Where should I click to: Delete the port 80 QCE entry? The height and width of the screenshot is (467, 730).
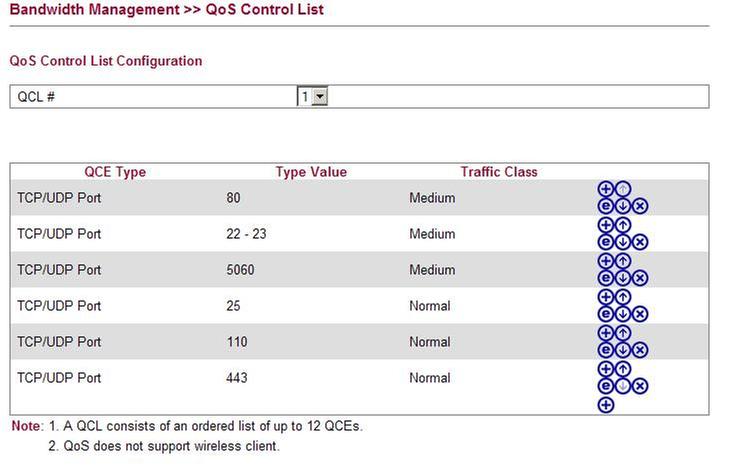(x=640, y=206)
